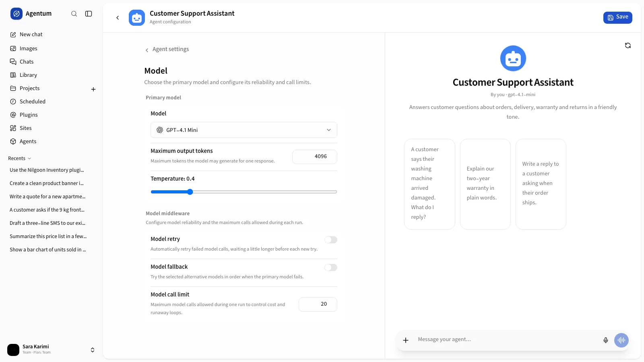Open Library page

52,75
